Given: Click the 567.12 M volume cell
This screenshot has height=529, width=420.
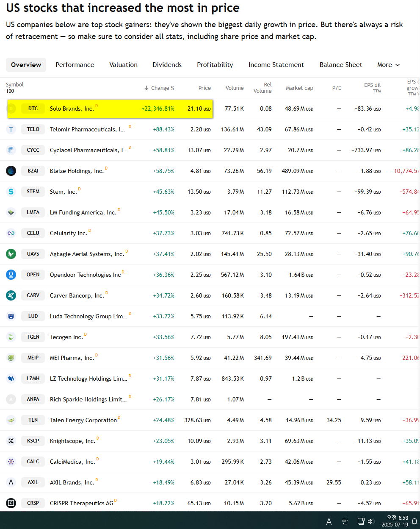Looking at the screenshot, I should (x=232, y=275).
